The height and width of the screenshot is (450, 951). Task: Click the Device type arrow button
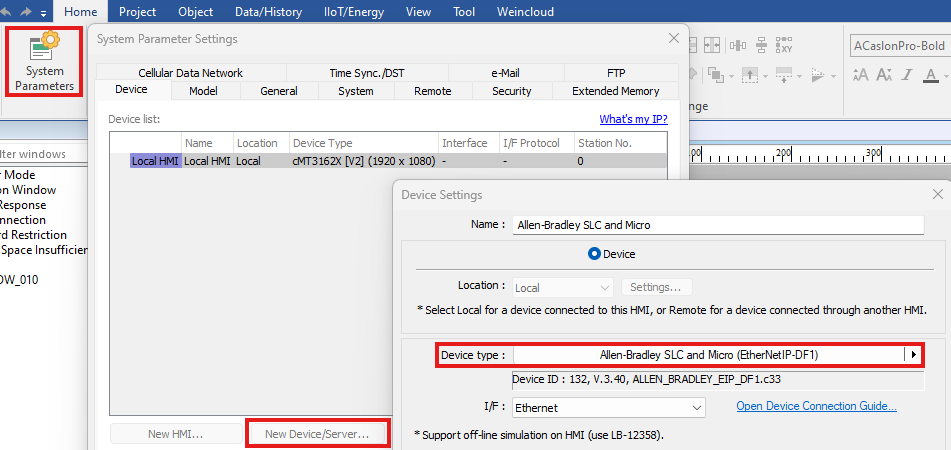point(913,355)
